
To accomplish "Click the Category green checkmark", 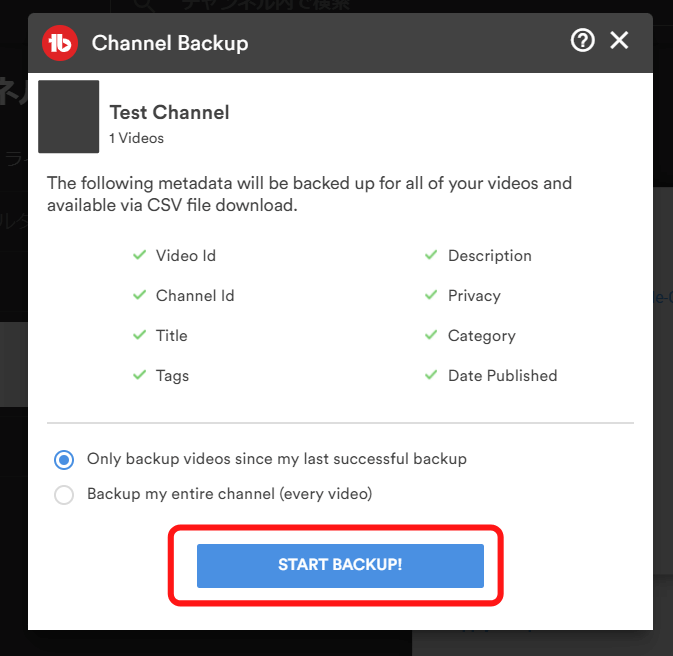I will tap(431, 334).
